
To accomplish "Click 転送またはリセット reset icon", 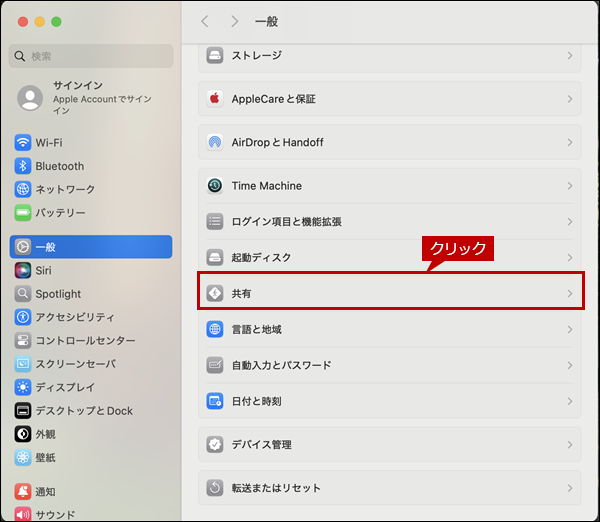I will [215, 488].
